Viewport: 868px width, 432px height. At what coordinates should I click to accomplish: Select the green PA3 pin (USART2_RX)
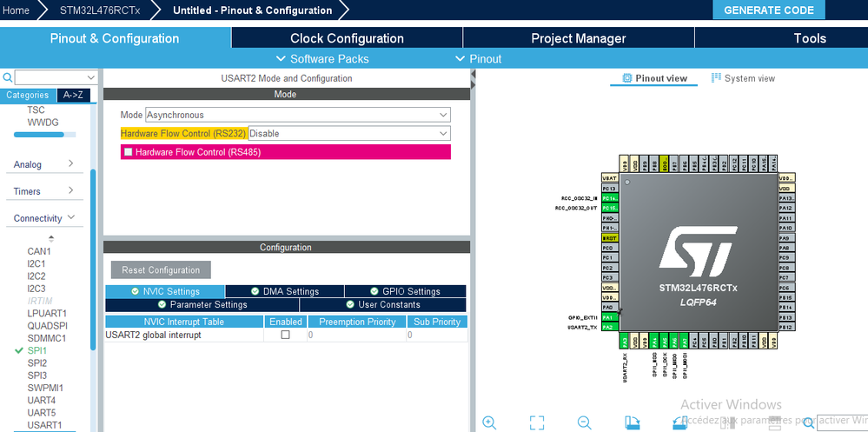coord(624,342)
